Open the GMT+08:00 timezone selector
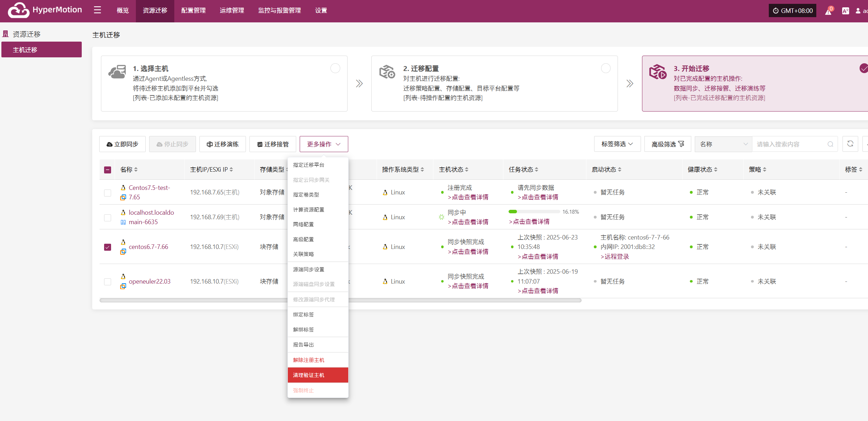This screenshot has width=868, height=421. pos(793,11)
